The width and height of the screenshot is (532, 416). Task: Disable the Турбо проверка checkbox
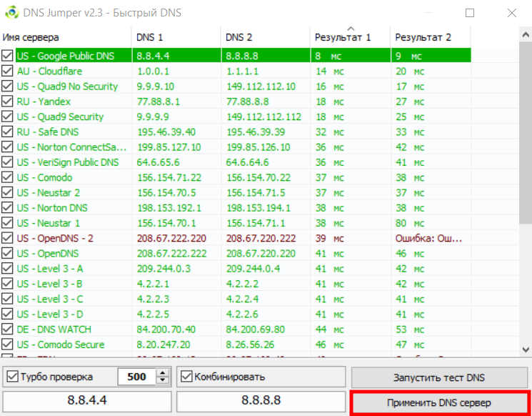(13, 377)
